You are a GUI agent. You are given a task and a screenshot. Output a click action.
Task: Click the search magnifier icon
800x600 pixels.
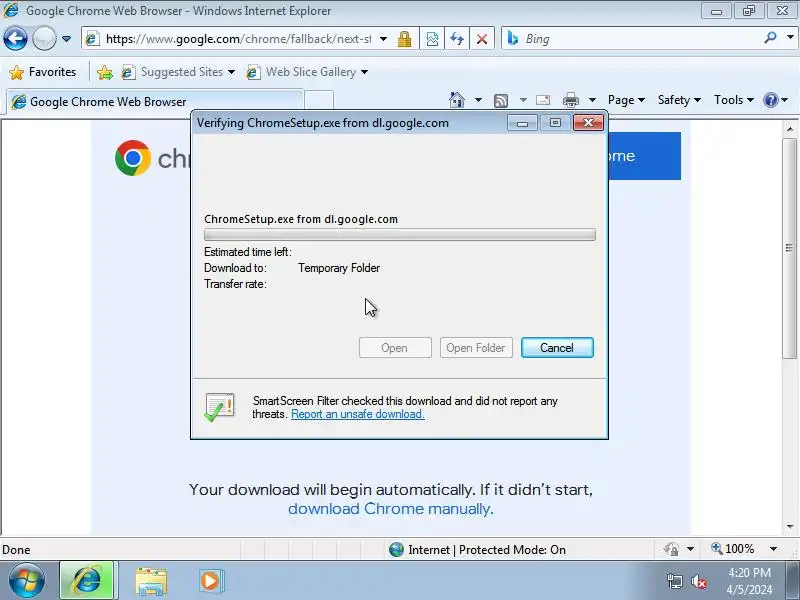click(770, 38)
